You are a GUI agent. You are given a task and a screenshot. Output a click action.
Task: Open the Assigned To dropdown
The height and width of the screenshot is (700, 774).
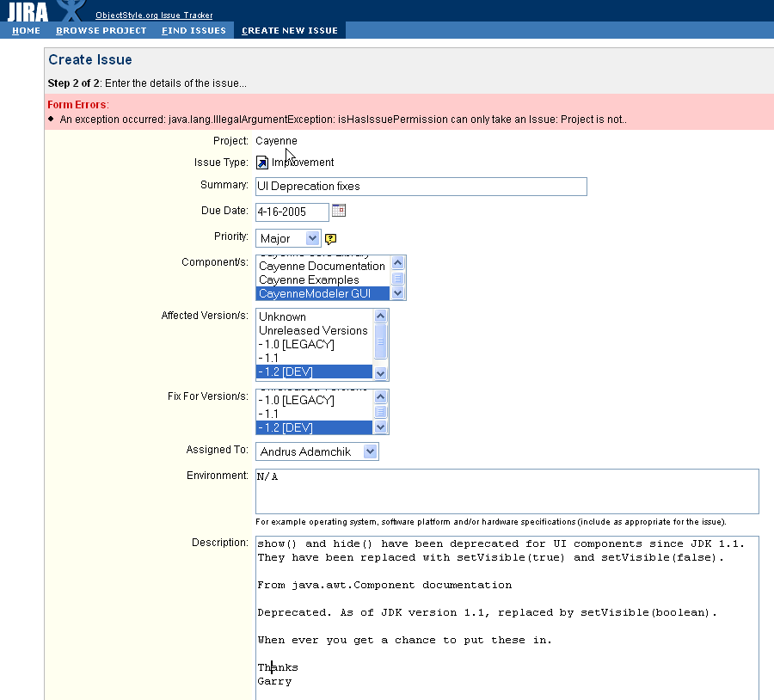coord(316,451)
